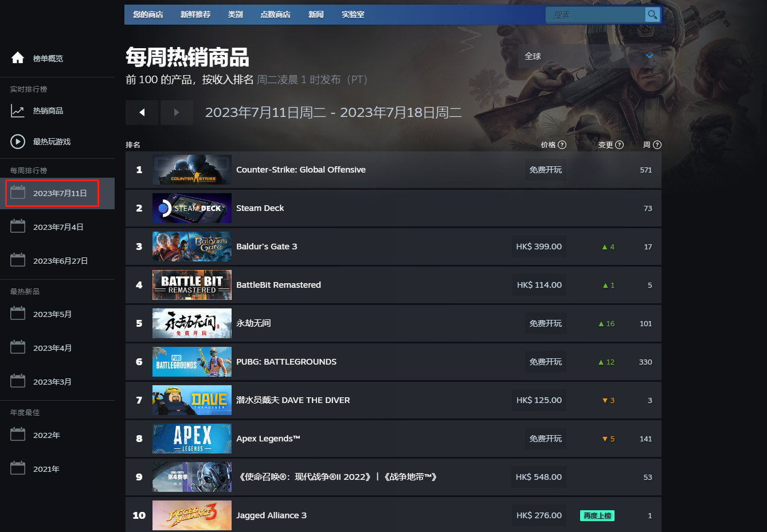Click the 使命召唤 现代战争 II title text
The height and width of the screenshot is (532, 767).
(338, 477)
